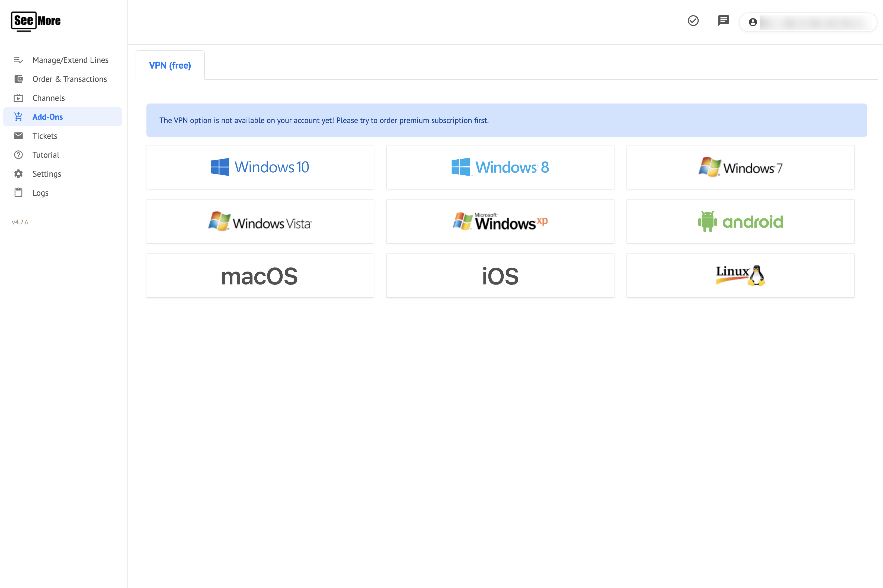Image resolution: width=883 pixels, height=588 pixels.
Task: Go to Order & Transactions
Action: coord(69,79)
